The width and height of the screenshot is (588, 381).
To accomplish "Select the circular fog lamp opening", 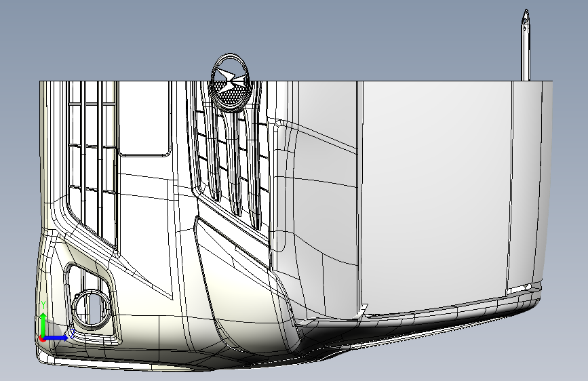I will [92, 308].
